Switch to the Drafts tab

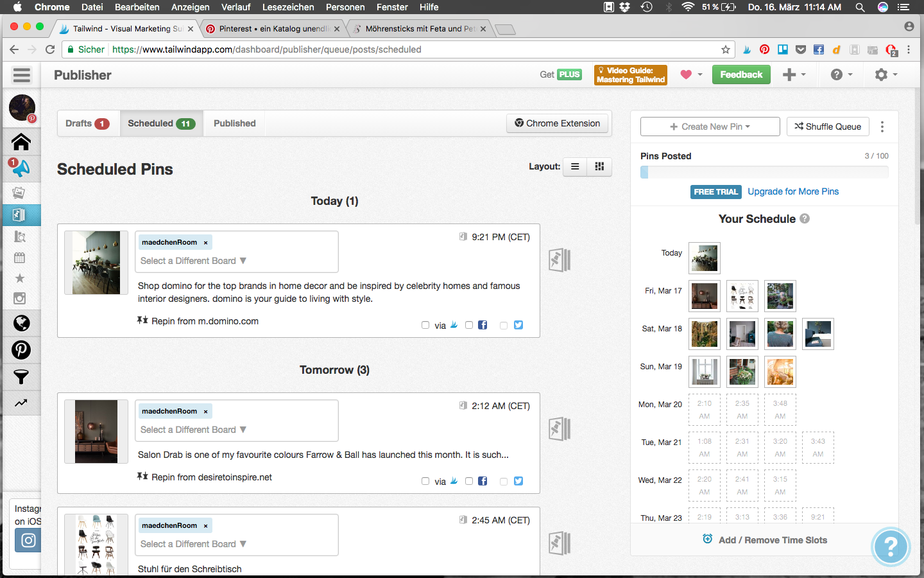(x=88, y=123)
